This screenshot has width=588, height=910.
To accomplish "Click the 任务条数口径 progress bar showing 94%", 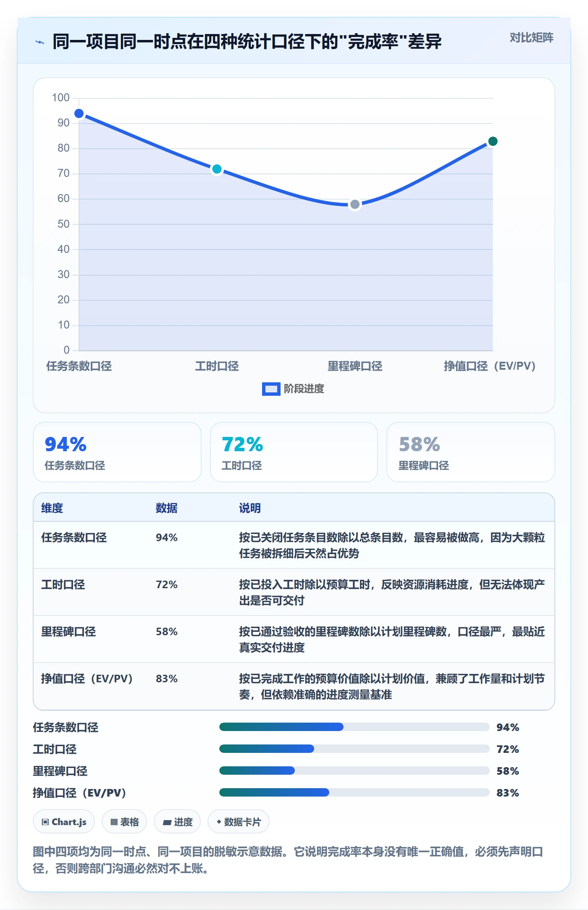I will click(x=354, y=727).
